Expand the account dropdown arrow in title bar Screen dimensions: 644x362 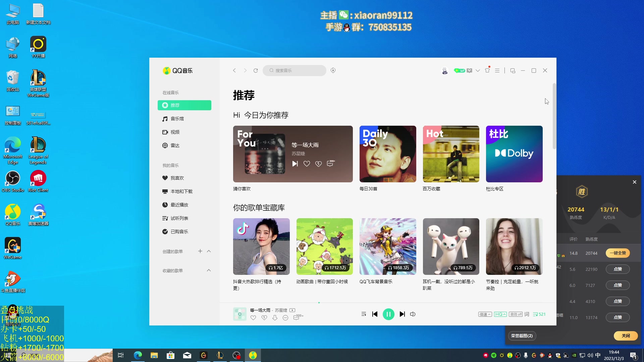[x=478, y=71]
